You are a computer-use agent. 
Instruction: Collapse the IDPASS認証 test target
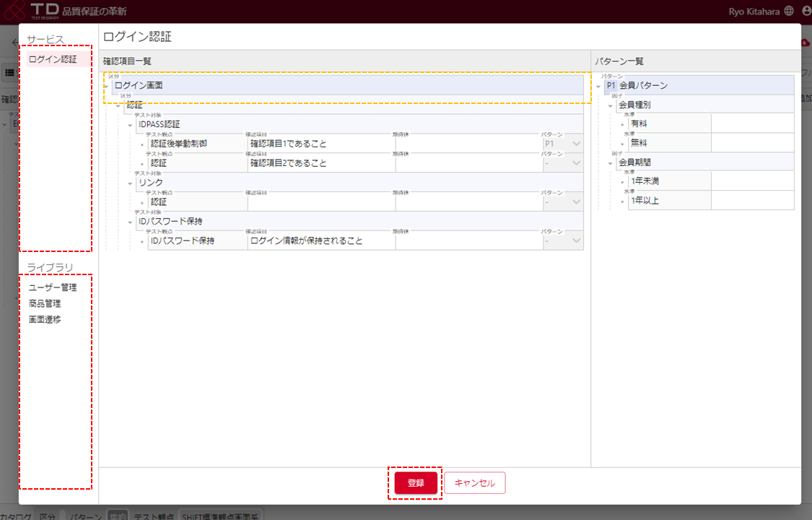pos(131,126)
